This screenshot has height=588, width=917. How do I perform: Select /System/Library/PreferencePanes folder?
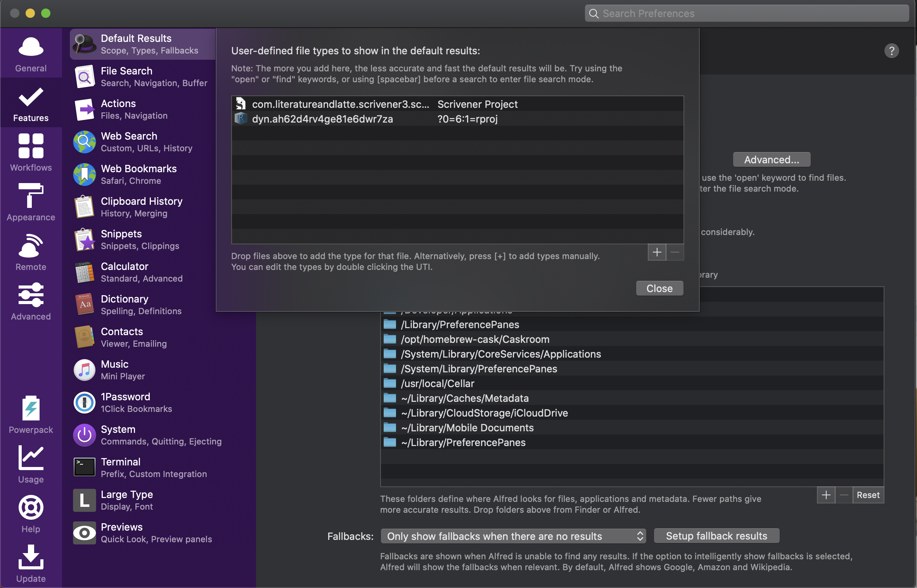click(x=632, y=368)
